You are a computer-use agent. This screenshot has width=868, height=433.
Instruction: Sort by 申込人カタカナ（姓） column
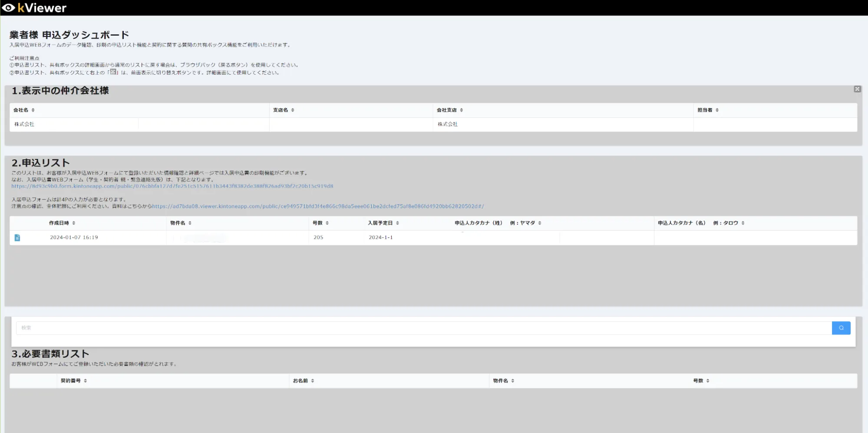tap(540, 223)
